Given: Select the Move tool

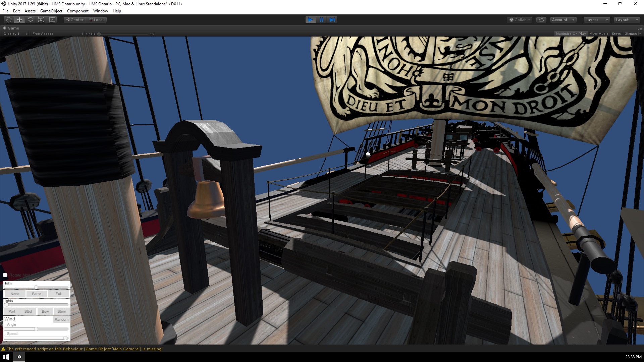Looking at the screenshot, I should tap(19, 20).
